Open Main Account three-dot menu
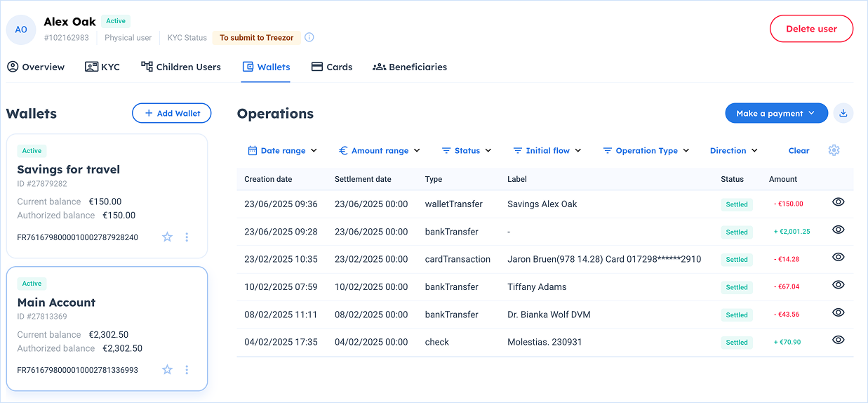The height and width of the screenshot is (403, 868). [x=187, y=369]
